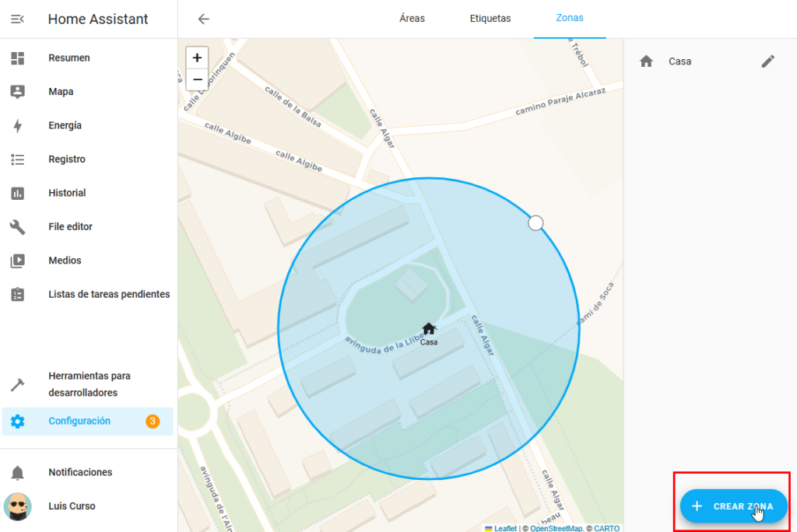Open the Notificaciones bell icon
Viewport: 797px width, 532px height.
tap(17, 472)
